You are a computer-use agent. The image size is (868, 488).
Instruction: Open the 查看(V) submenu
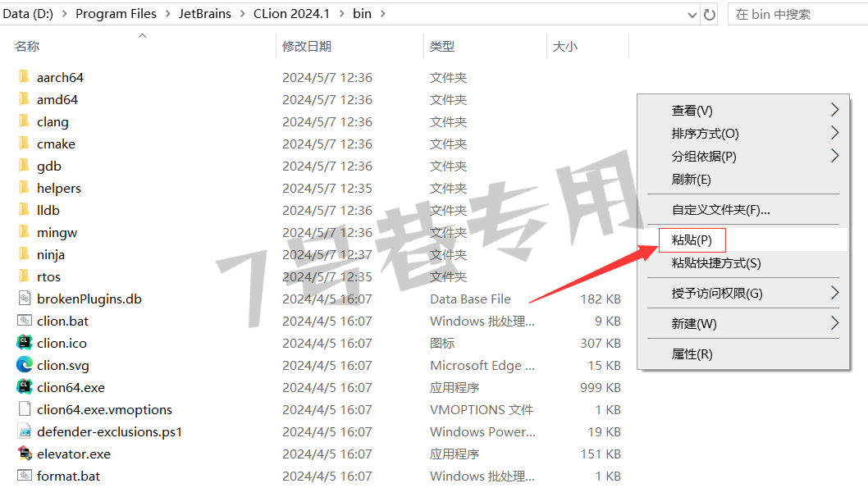point(743,110)
